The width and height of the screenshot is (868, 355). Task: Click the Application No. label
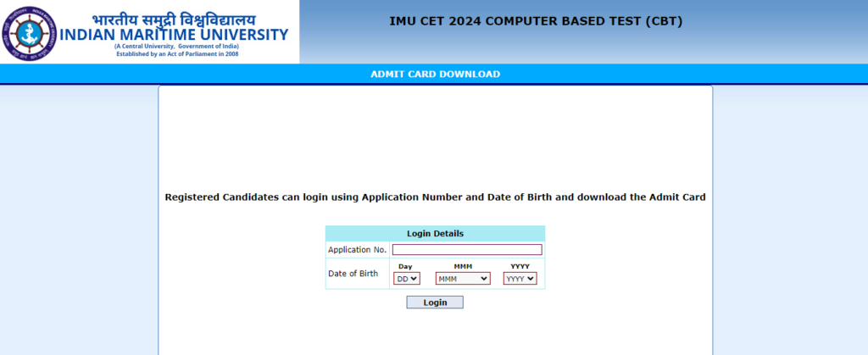[357, 250]
